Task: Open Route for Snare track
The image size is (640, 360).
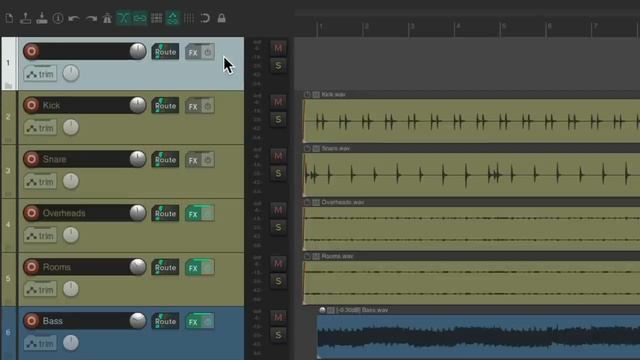Action: (x=165, y=160)
